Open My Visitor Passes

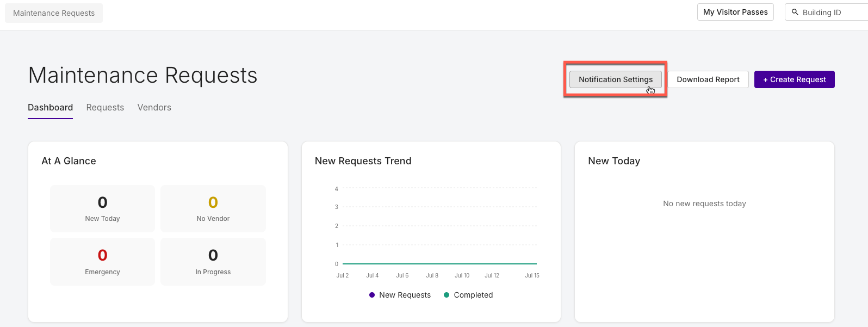pos(735,12)
